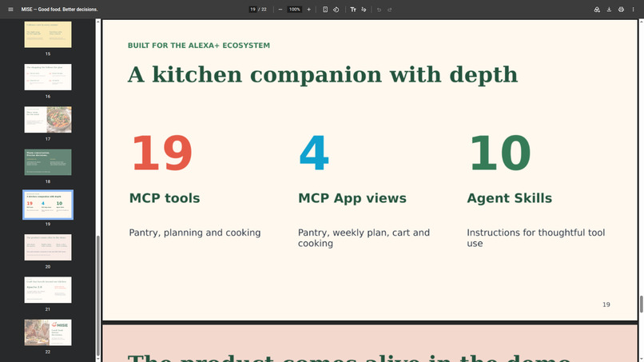The image size is (644, 362).
Task: Toggle the sidebar menu icon
Action: tap(10, 10)
